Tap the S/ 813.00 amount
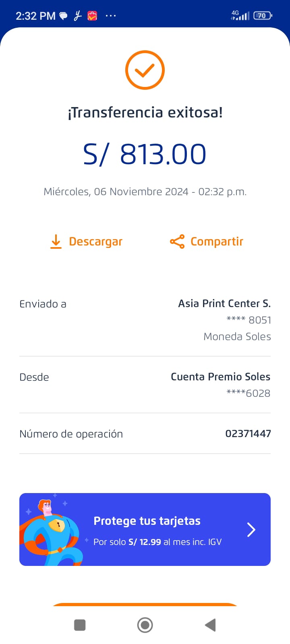290x644 pixels. point(145,155)
